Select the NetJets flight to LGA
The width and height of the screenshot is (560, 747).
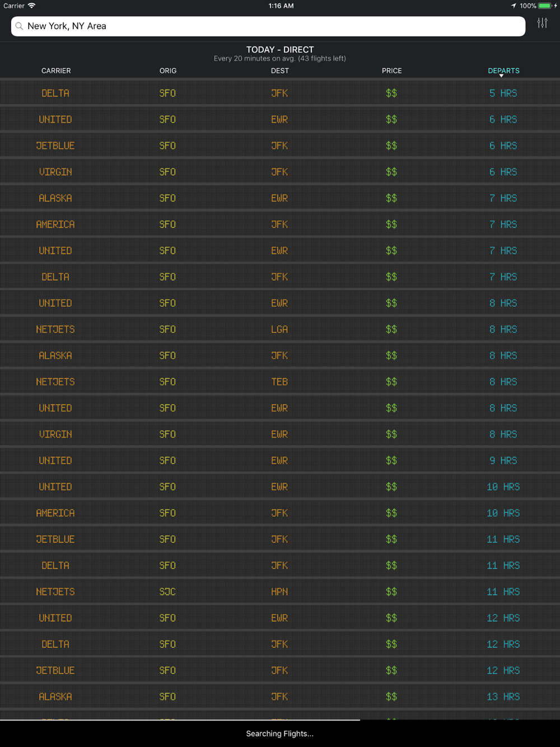click(280, 329)
